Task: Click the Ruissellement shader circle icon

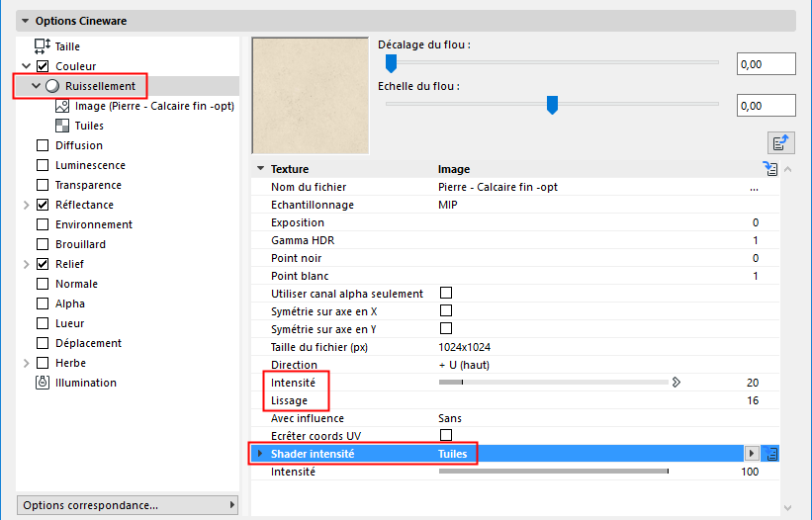Action: click(52, 86)
